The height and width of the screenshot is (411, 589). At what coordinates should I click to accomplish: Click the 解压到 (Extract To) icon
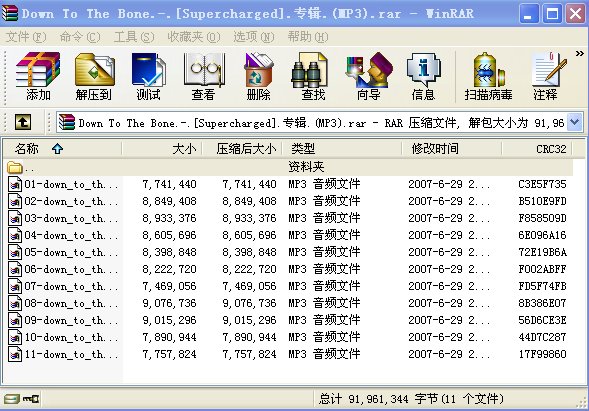tap(94, 77)
